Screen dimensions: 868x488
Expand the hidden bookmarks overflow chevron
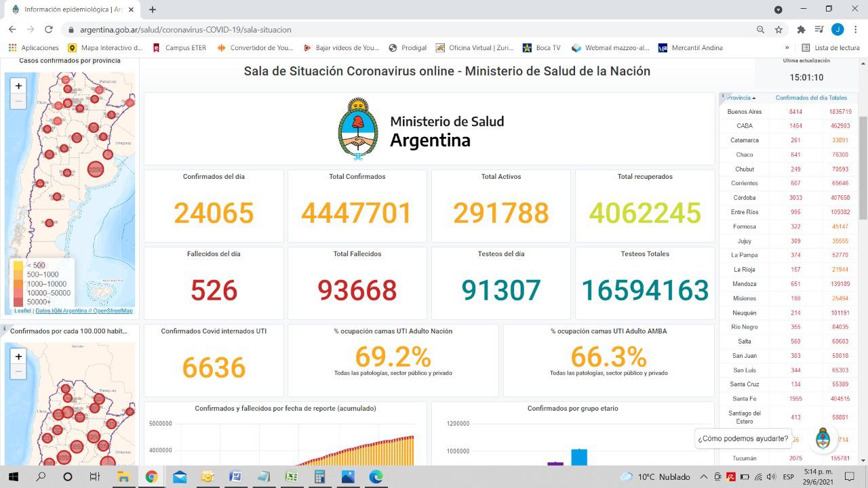point(787,48)
